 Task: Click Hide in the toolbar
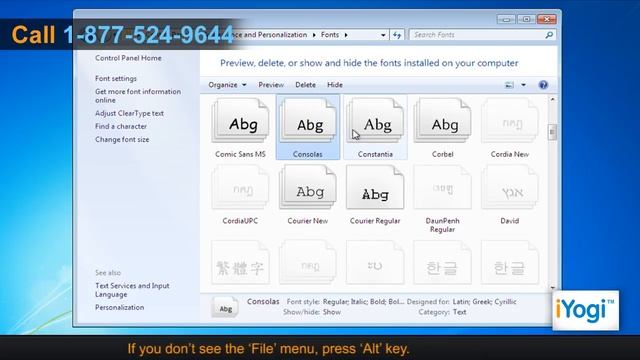click(335, 85)
